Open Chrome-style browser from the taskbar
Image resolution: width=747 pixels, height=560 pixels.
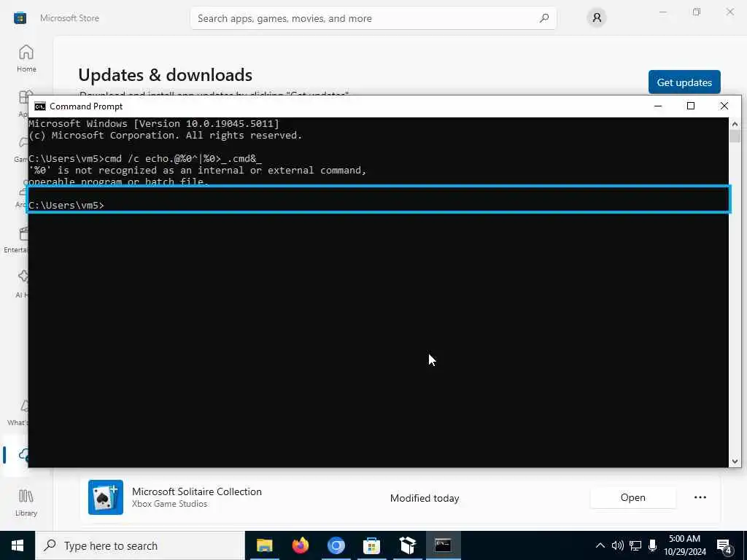tap(336, 545)
